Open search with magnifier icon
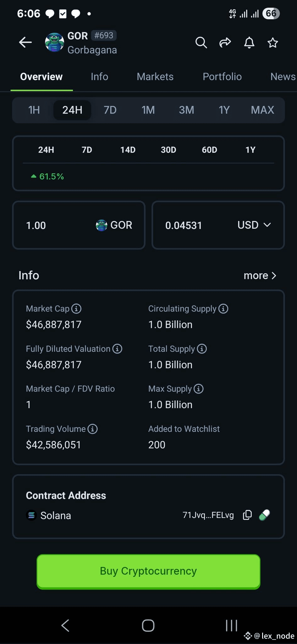 click(201, 42)
